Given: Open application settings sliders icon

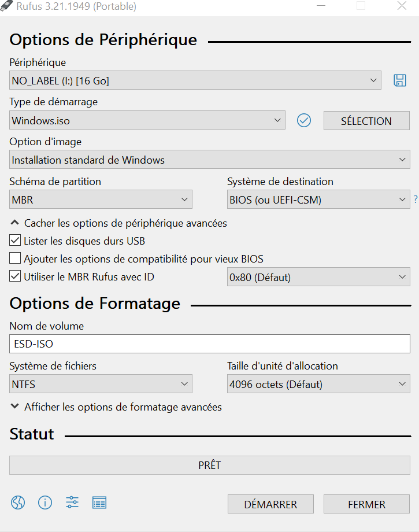Looking at the screenshot, I should tap(72, 502).
